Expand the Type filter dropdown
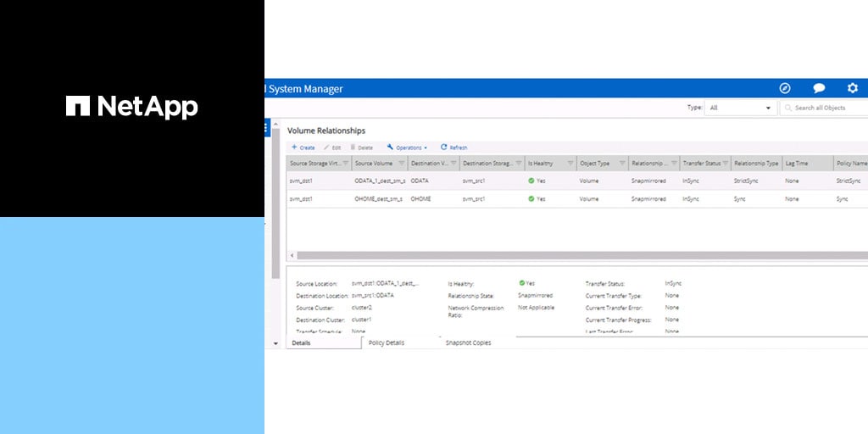The image size is (868, 434). [x=768, y=108]
